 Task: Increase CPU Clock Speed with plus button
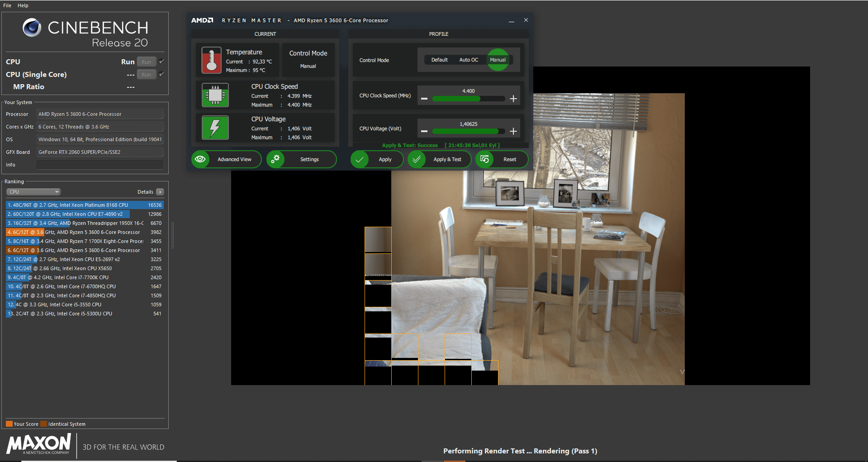click(x=513, y=99)
